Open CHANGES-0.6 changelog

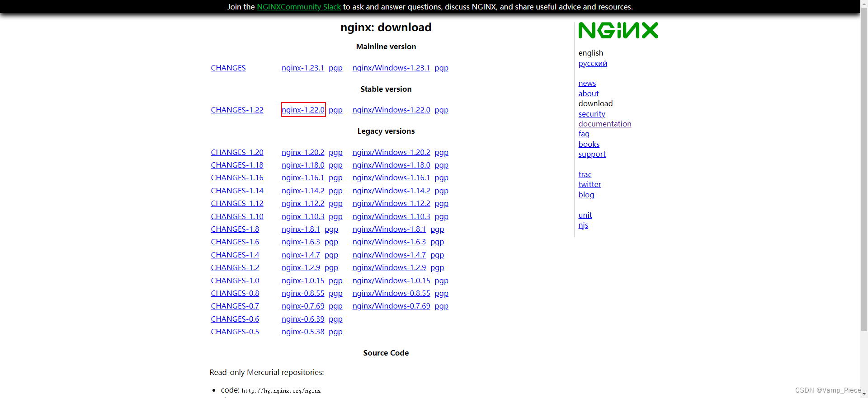pos(235,319)
